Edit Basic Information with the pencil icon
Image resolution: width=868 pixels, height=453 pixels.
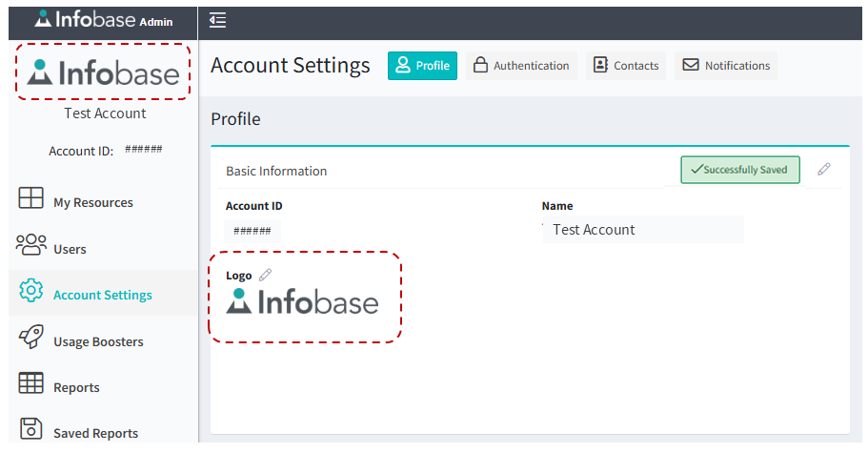(x=824, y=169)
